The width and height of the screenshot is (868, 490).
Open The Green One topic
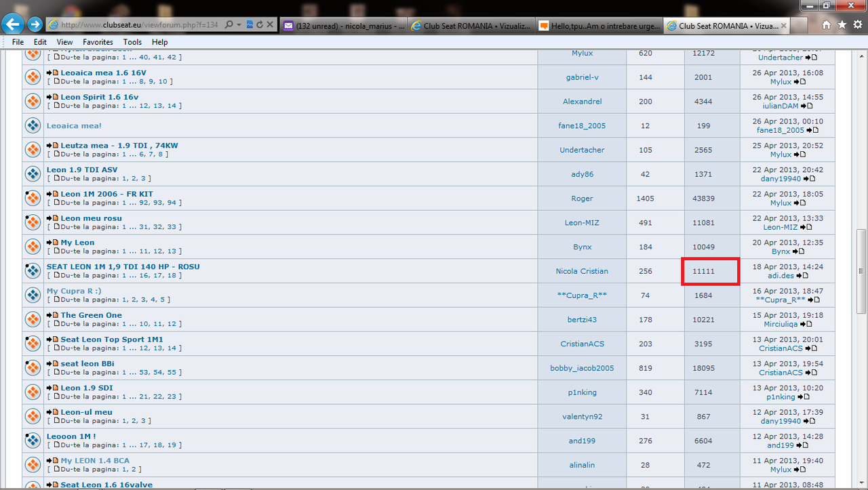(x=92, y=315)
